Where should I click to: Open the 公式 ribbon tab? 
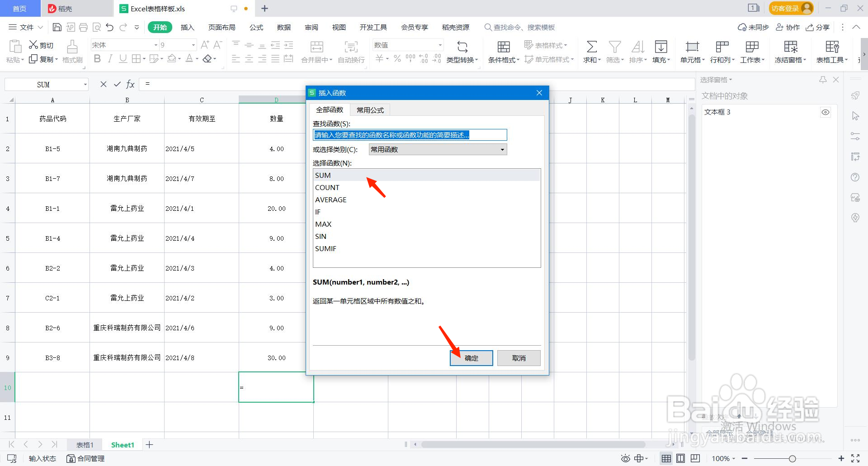tap(256, 28)
